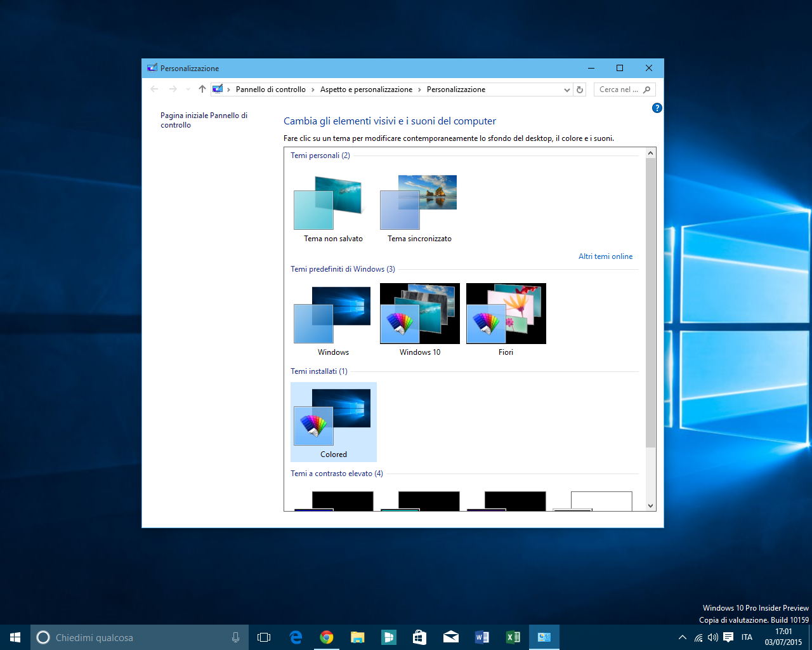
Task: Show hidden system tray icons
Action: click(x=683, y=637)
